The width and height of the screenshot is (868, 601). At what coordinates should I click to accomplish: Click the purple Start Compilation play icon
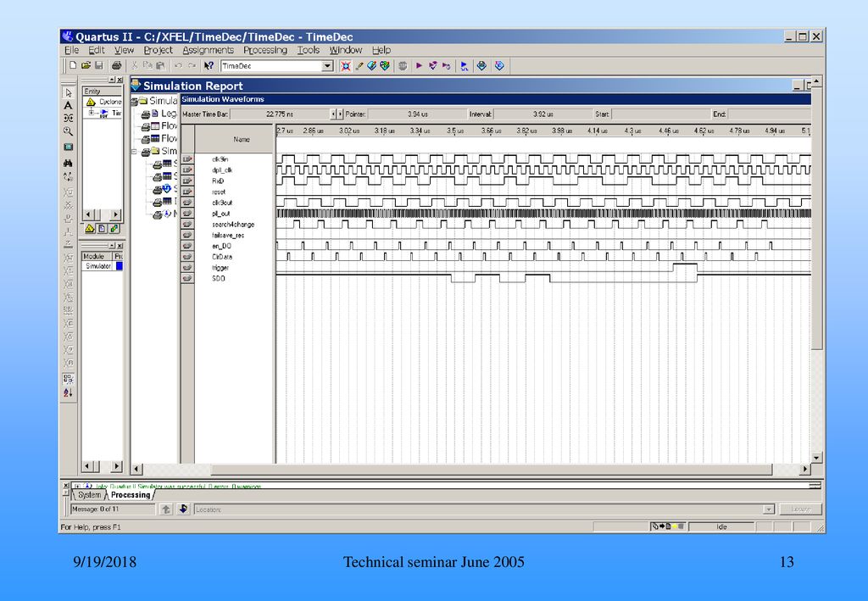[x=419, y=66]
